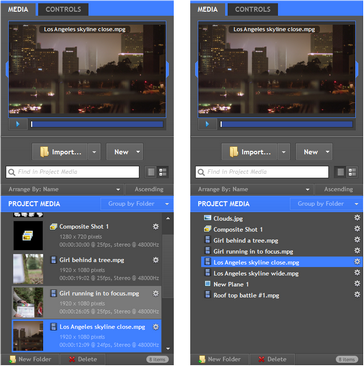Screen dimensions: 364x366
Task: Open gear options for Girl behind a tree.mpg in thumbnail list
Action: (x=155, y=260)
